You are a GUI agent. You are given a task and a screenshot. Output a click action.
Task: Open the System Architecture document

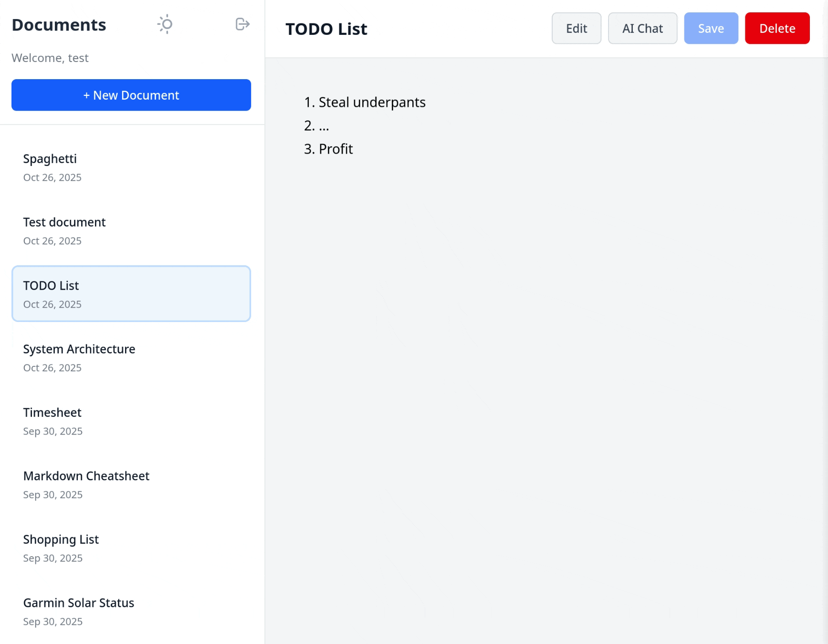click(x=131, y=357)
